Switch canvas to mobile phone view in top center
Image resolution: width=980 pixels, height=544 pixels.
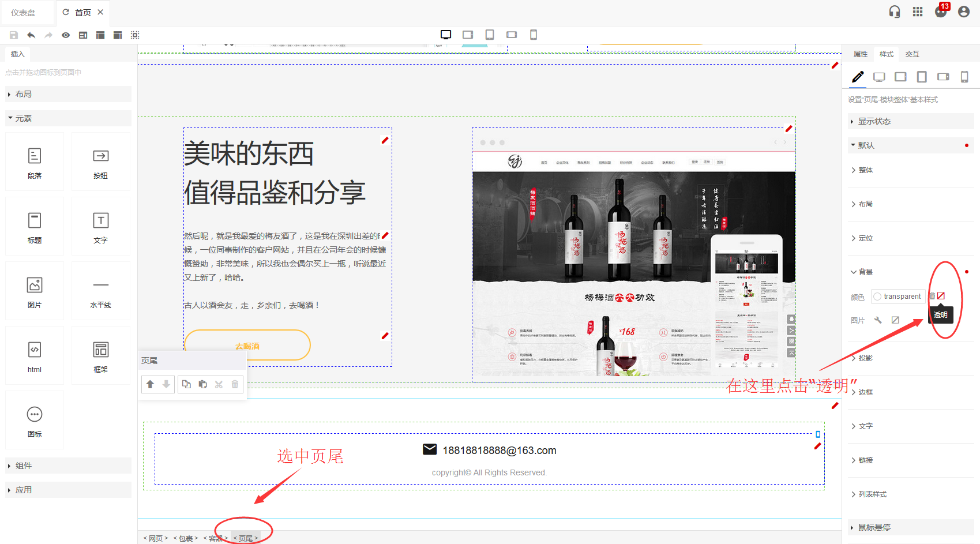pyautogui.click(x=534, y=35)
